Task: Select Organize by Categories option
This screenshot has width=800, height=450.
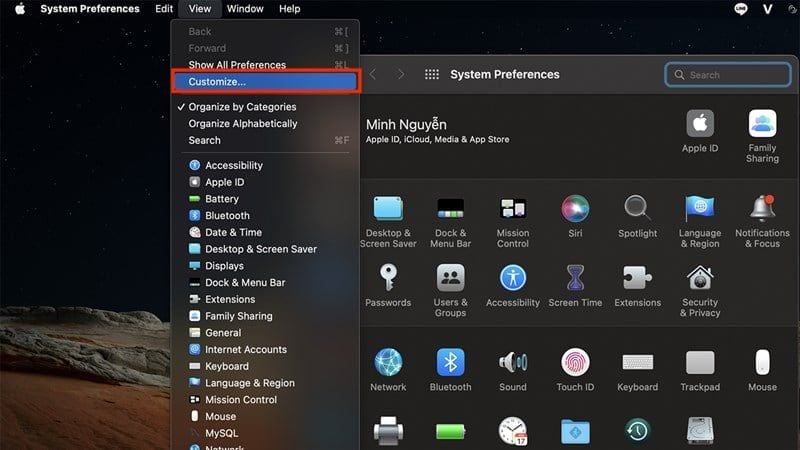Action: coord(242,107)
